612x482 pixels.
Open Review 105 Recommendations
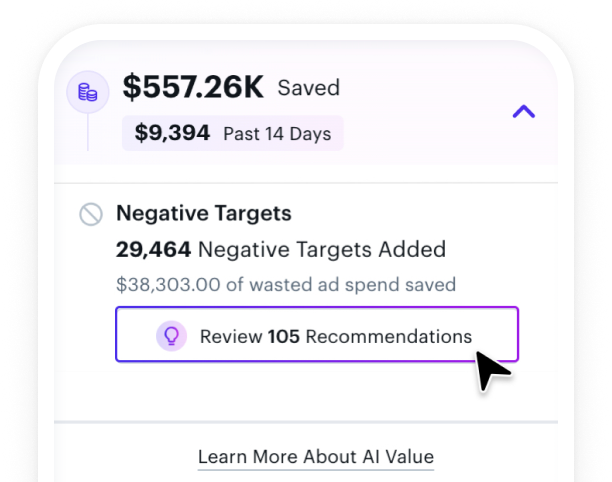tap(317, 334)
